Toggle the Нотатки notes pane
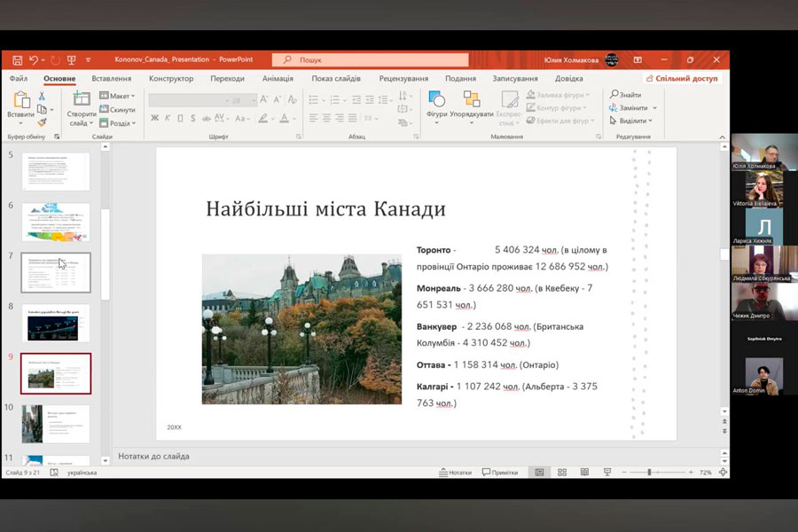The height and width of the screenshot is (532, 798). pyautogui.click(x=456, y=473)
